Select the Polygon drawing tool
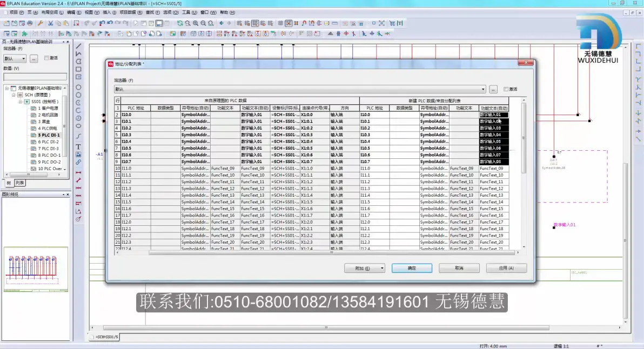Image resolution: width=644 pixels, height=349 pixels. 78,62
